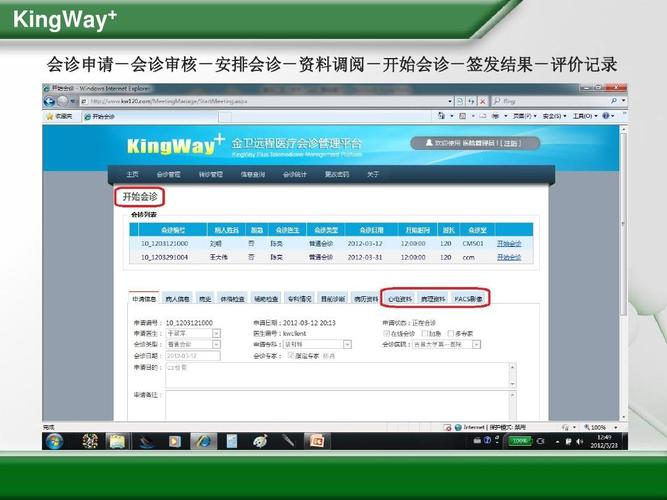667x500 pixels.
Task: Click the Windows Start orb
Action: 54,441
